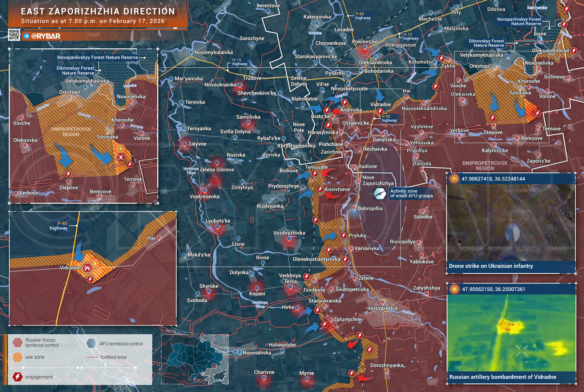The height and width of the screenshot is (392, 584).
Task: Click the engagement icon in the legend
Action: click(x=17, y=377)
